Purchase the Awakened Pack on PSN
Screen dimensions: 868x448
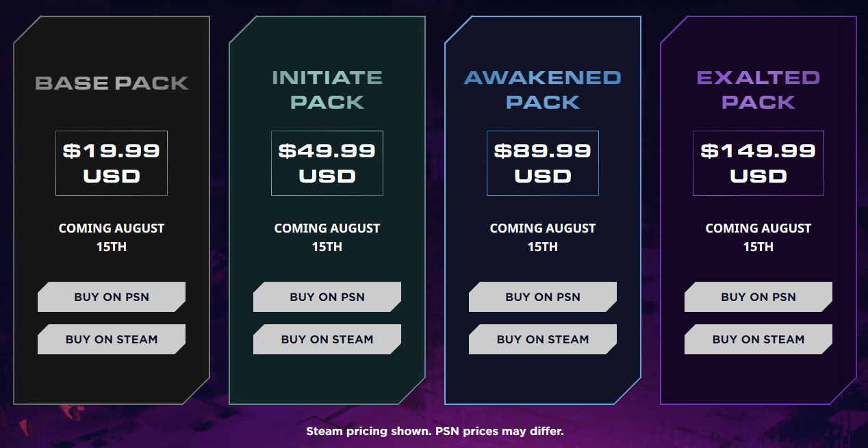pyautogui.click(x=543, y=297)
